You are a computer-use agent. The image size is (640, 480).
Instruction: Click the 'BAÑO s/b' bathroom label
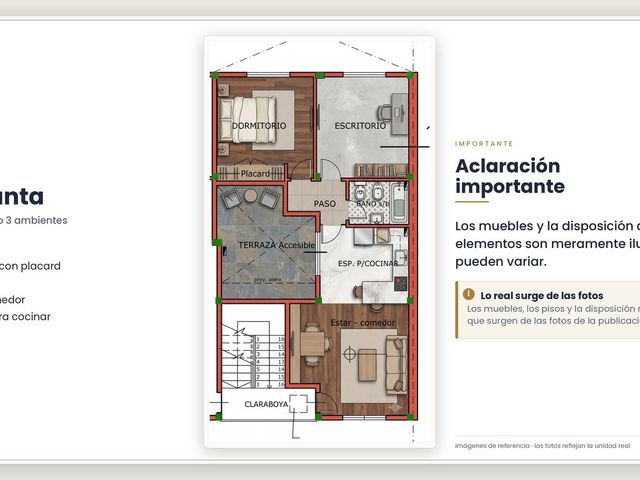point(372,203)
